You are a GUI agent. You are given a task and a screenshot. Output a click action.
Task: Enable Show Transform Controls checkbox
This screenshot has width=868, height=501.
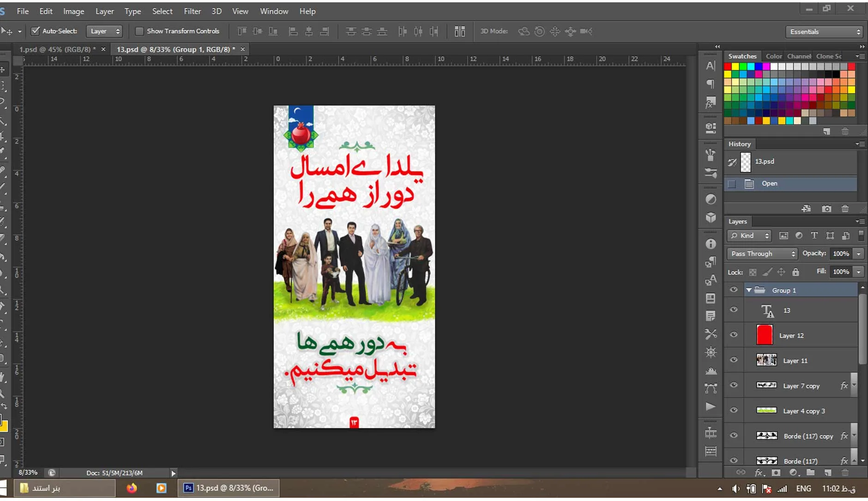[139, 31]
